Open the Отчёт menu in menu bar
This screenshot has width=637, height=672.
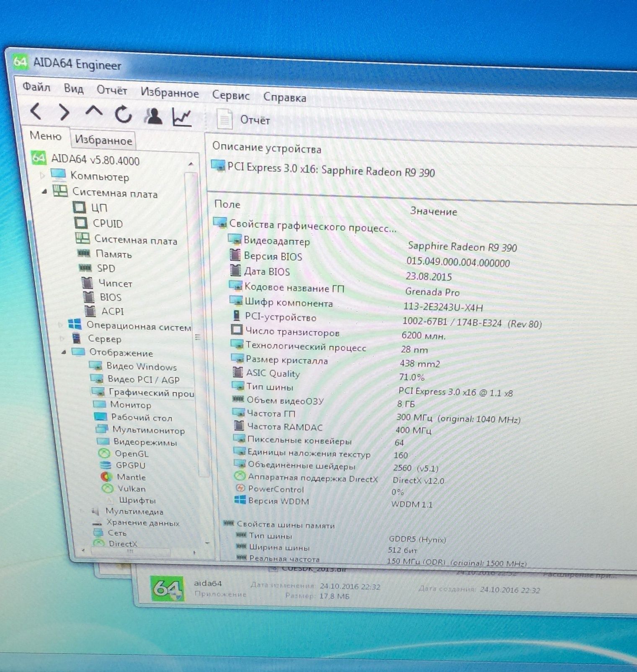(x=112, y=90)
